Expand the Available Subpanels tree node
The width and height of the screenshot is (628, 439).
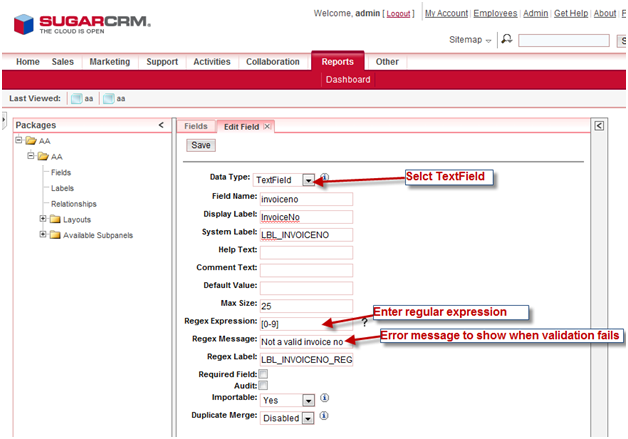pos(43,234)
